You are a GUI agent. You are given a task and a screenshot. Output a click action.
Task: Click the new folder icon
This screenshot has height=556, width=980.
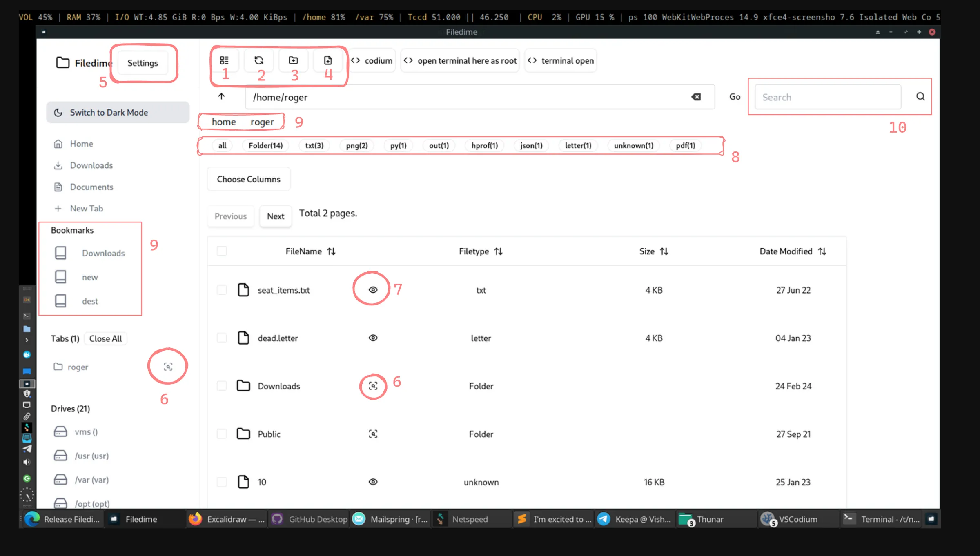293,60
